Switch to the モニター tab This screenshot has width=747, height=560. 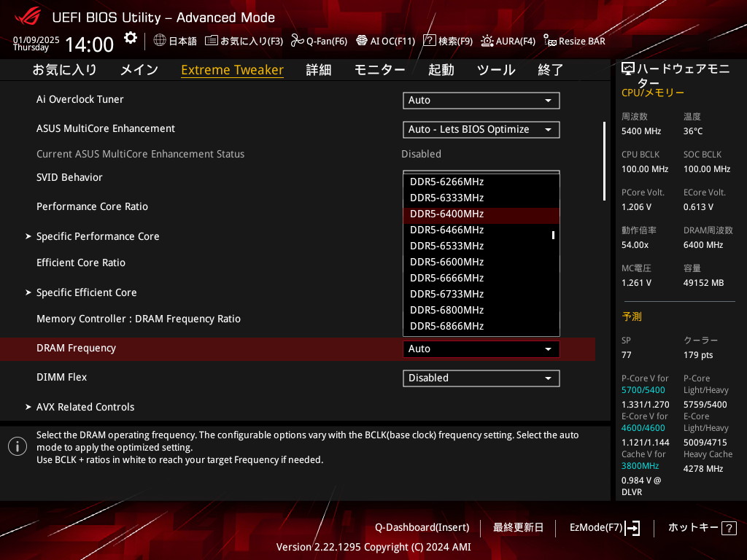[379, 70]
